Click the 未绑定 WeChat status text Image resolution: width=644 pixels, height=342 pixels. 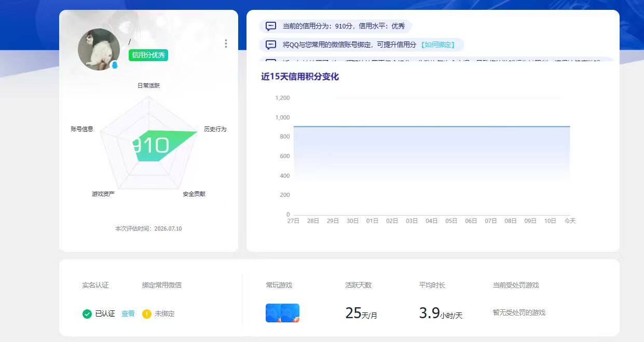165,313
